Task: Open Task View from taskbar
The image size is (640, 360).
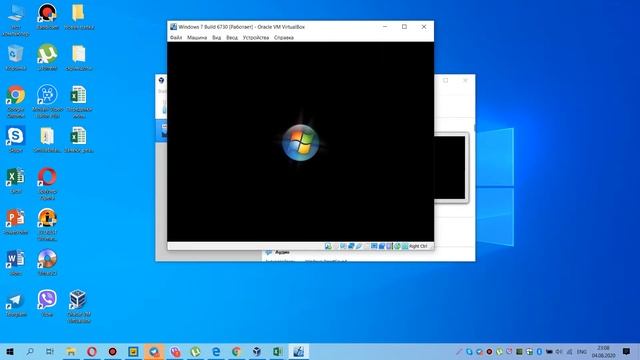Action: (50, 351)
